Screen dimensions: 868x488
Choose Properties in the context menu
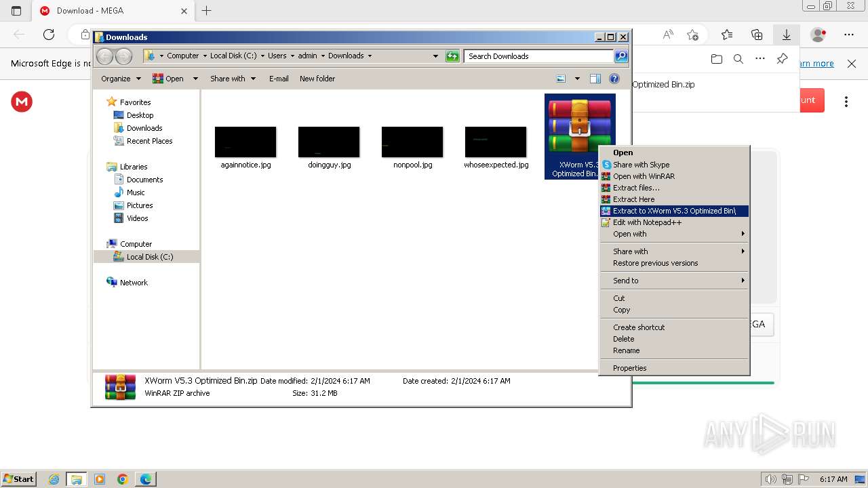click(x=675, y=368)
